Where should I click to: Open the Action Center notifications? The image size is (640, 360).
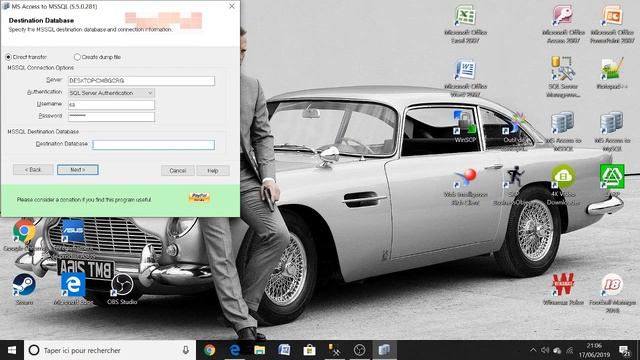tap(624, 350)
